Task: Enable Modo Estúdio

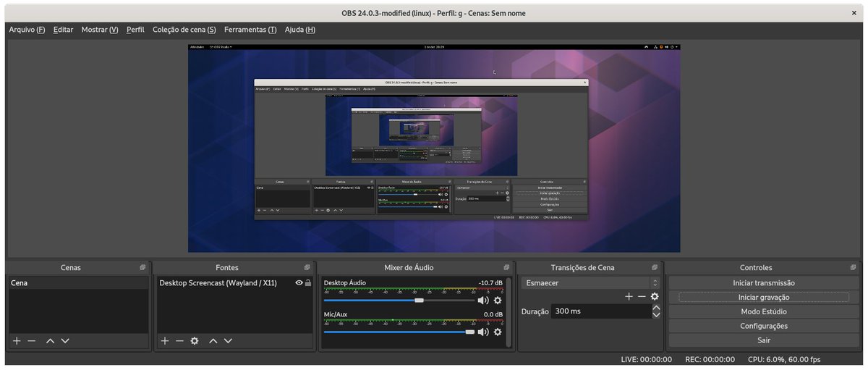Action: [764, 311]
